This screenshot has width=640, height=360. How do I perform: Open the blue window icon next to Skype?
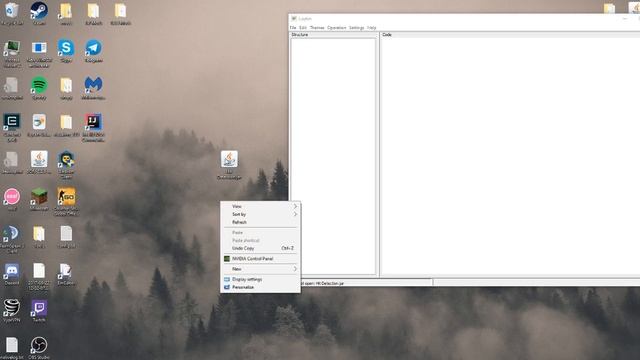(x=39, y=48)
